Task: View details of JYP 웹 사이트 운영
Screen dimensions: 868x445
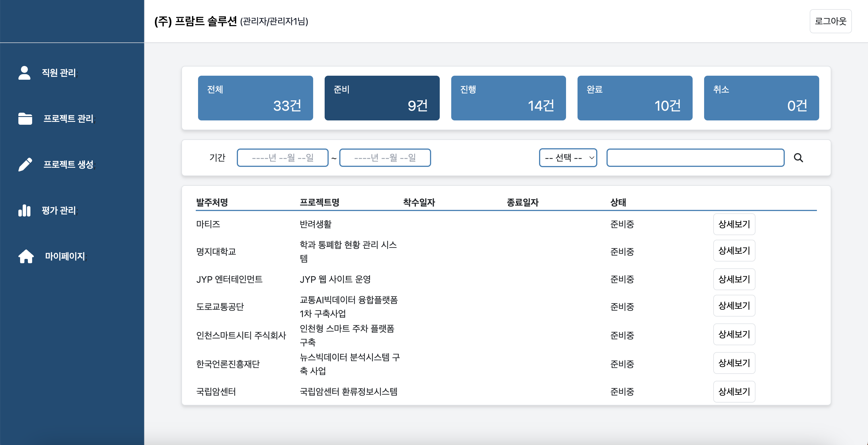Action: pos(734,279)
